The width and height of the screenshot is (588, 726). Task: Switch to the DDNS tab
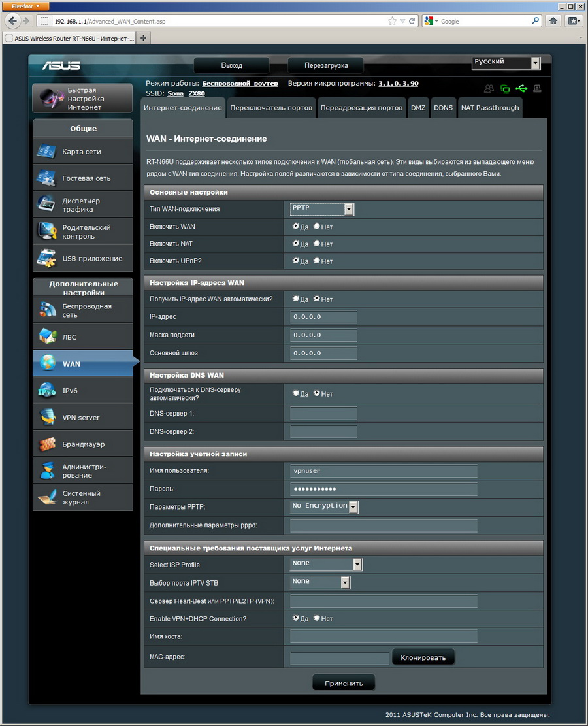point(443,108)
